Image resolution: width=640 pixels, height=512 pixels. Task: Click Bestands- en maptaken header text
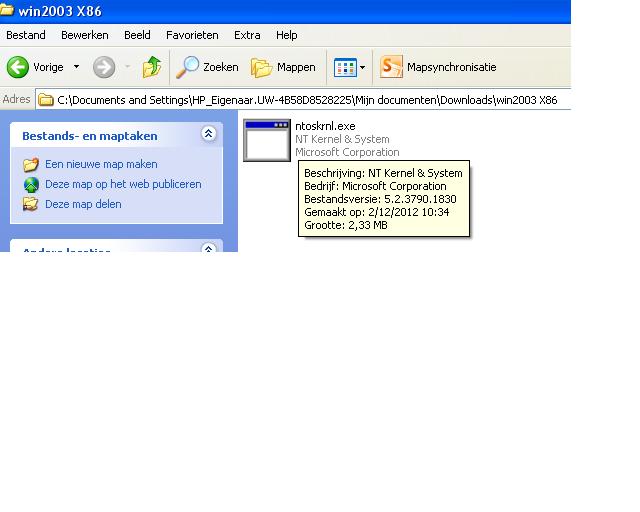click(90, 136)
